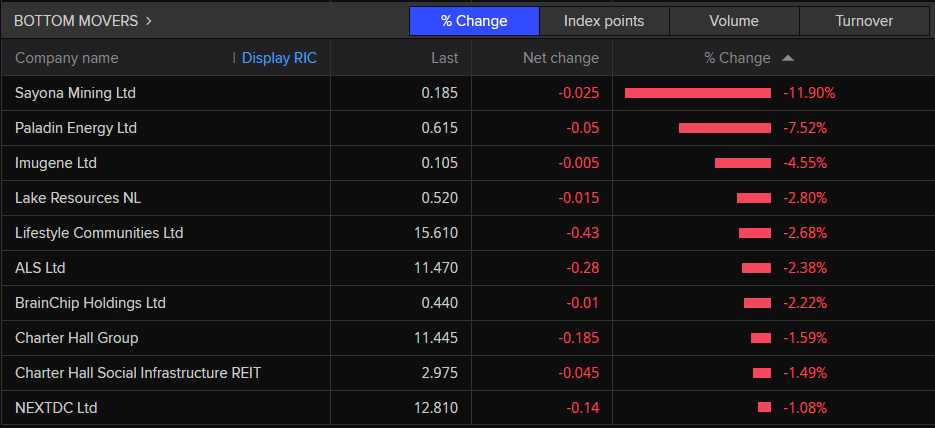Click the 2.975 last price cell

coord(439,373)
